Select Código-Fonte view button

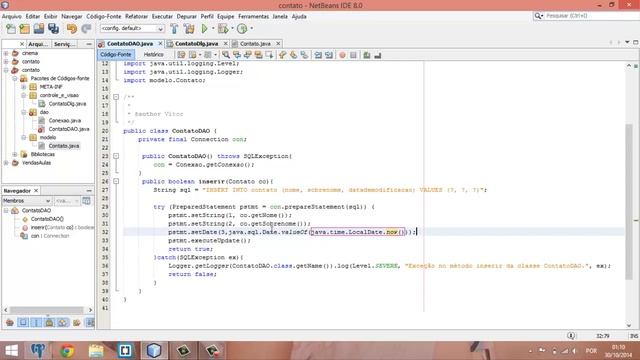pos(116,55)
